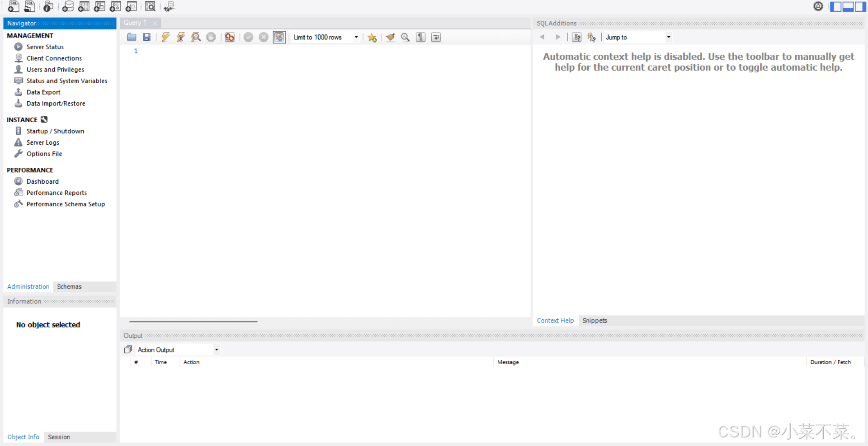Click Reconnect to DBMS icon
The width and height of the screenshot is (868, 446).
(169, 6)
